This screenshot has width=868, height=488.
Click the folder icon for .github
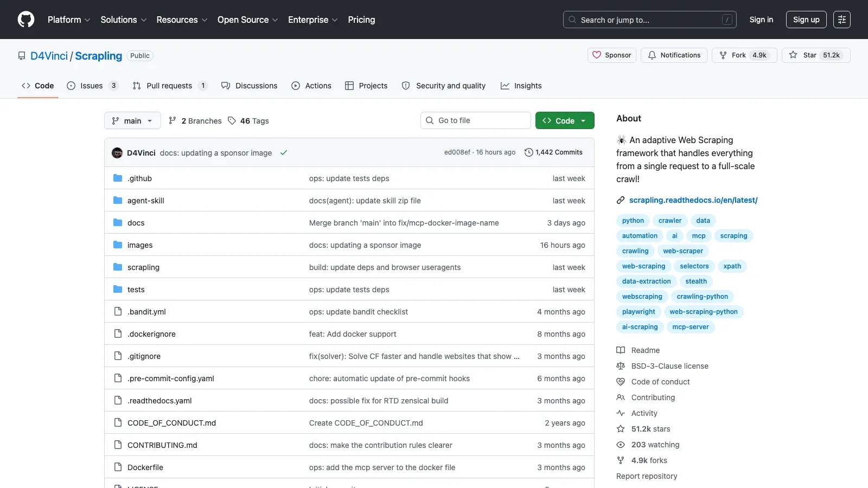click(x=118, y=178)
